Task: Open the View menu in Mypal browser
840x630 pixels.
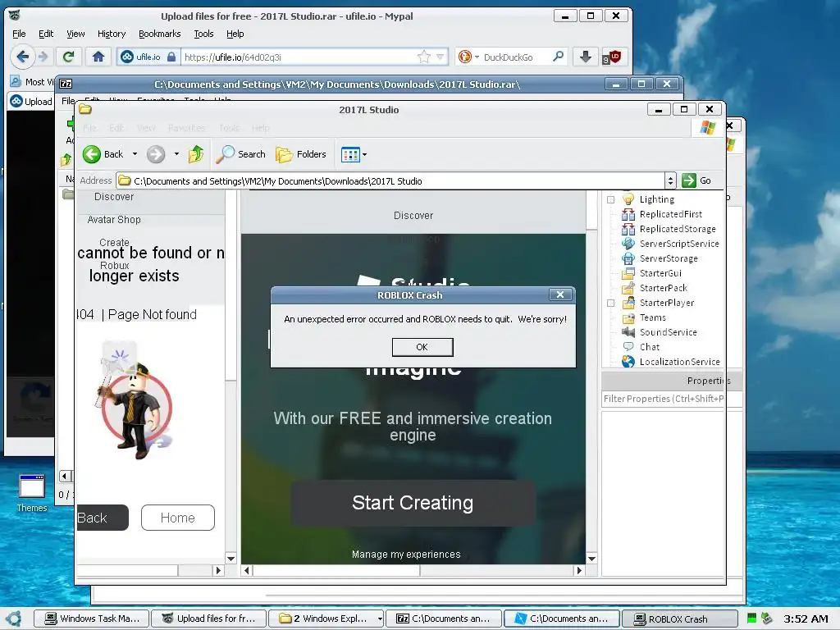Action: click(75, 34)
